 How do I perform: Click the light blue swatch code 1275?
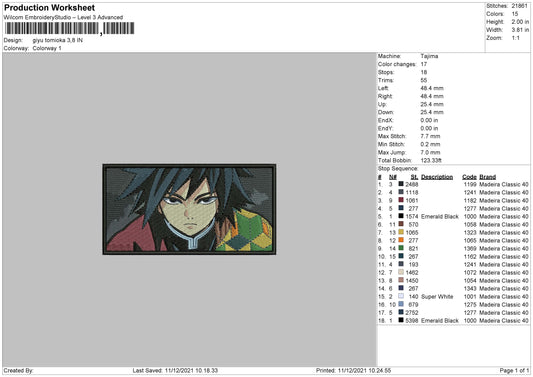[x=401, y=304]
